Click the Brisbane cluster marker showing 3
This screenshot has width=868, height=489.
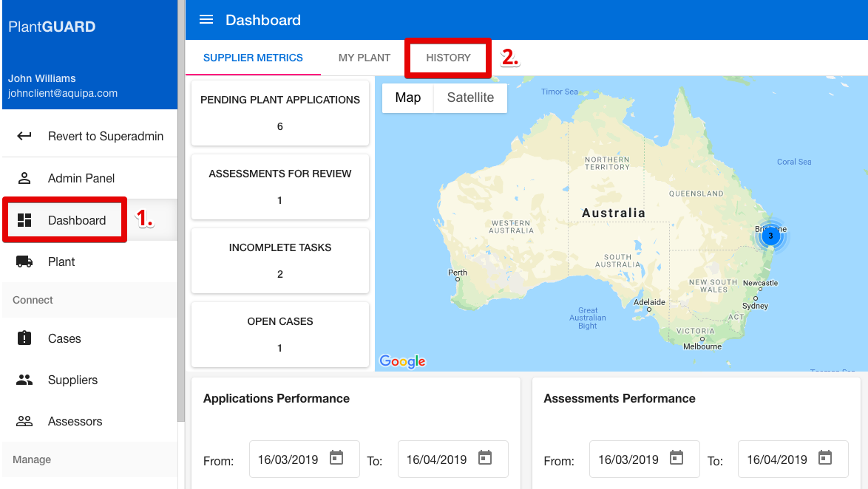tap(770, 236)
